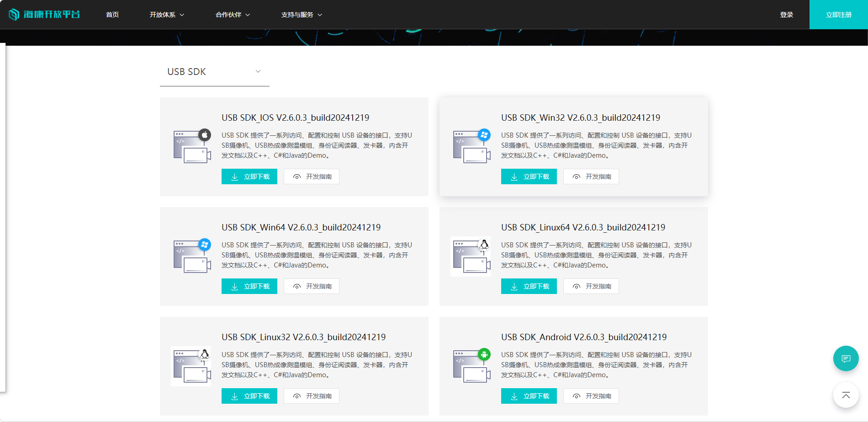Click the USB SDK_Android product icon

pyautogui.click(x=472, y=366)
